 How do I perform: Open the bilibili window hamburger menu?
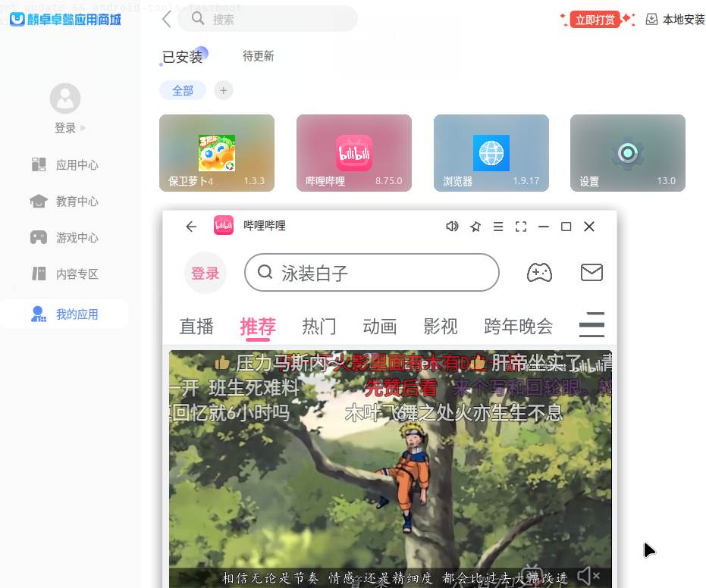pos(497,226)
